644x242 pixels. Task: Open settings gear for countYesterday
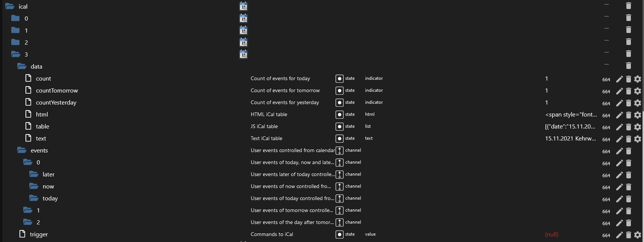(x=638, y=103)
